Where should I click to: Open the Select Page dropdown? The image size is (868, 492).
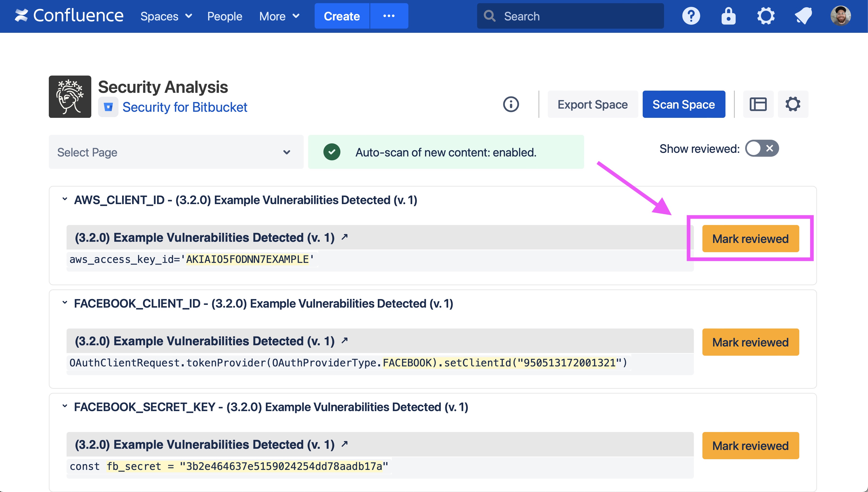[x=176, y=152]
